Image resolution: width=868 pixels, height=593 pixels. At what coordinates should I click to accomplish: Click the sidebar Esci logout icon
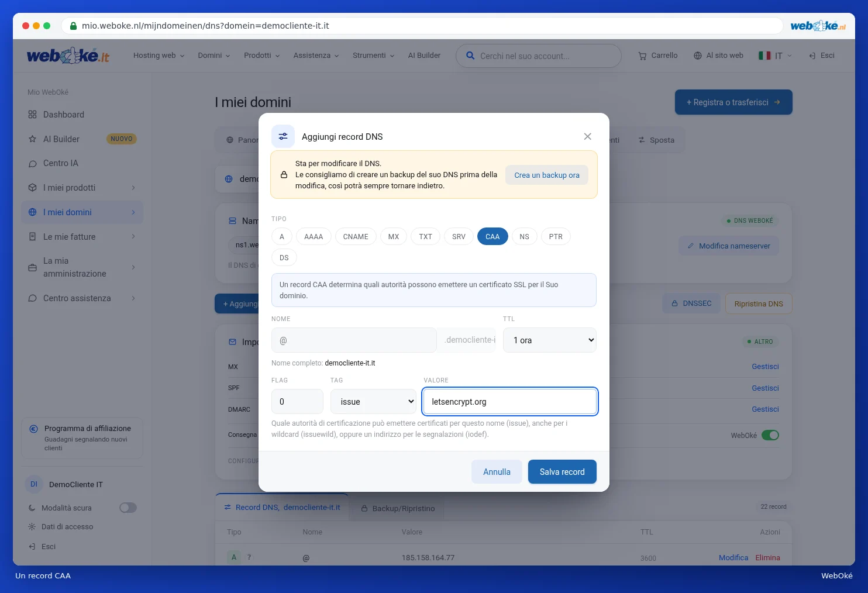coord(32,546)
